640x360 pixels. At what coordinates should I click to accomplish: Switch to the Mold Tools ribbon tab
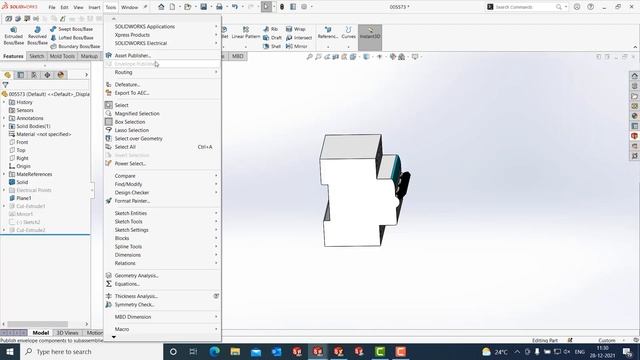(x=62, y=56)
